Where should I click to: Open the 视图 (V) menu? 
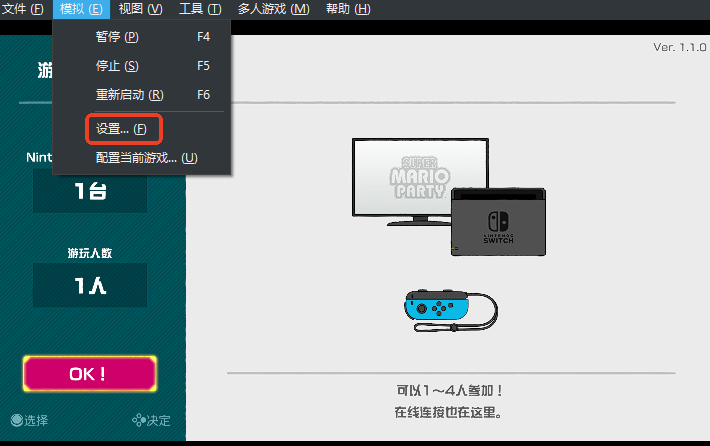139,9
